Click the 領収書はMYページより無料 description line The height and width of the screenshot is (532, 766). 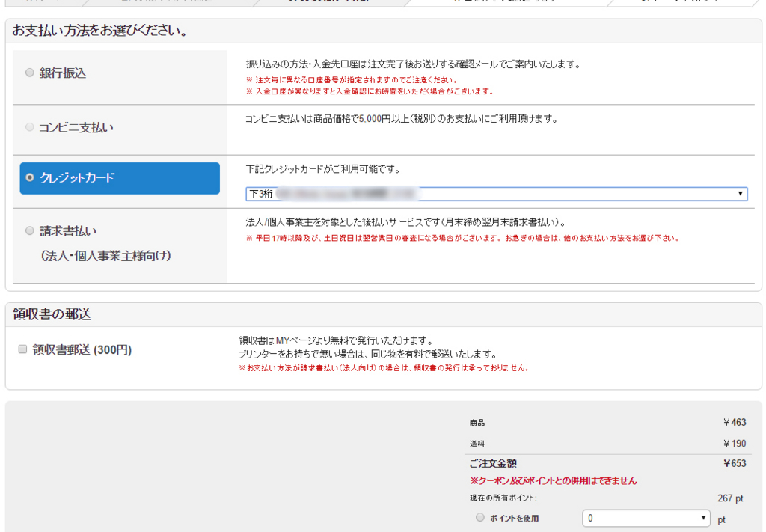(x=336, y=340)
